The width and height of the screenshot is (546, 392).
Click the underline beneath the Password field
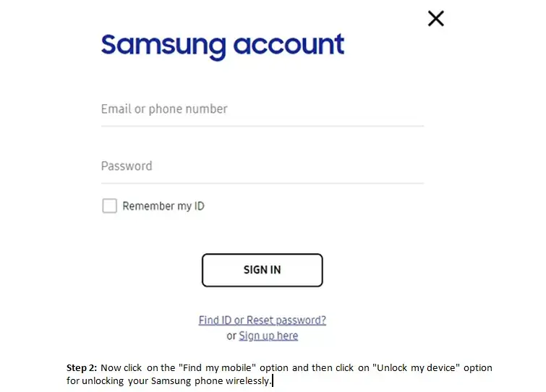pos(263,183)
